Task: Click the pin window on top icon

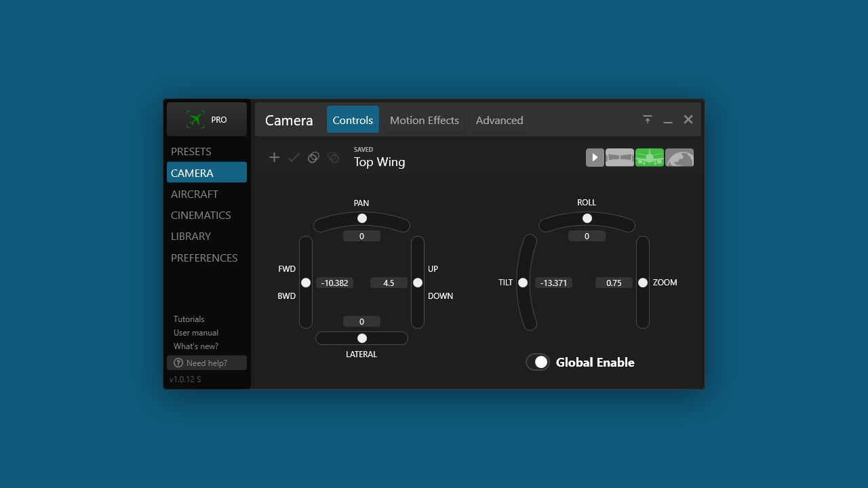Action: [648, 119]
